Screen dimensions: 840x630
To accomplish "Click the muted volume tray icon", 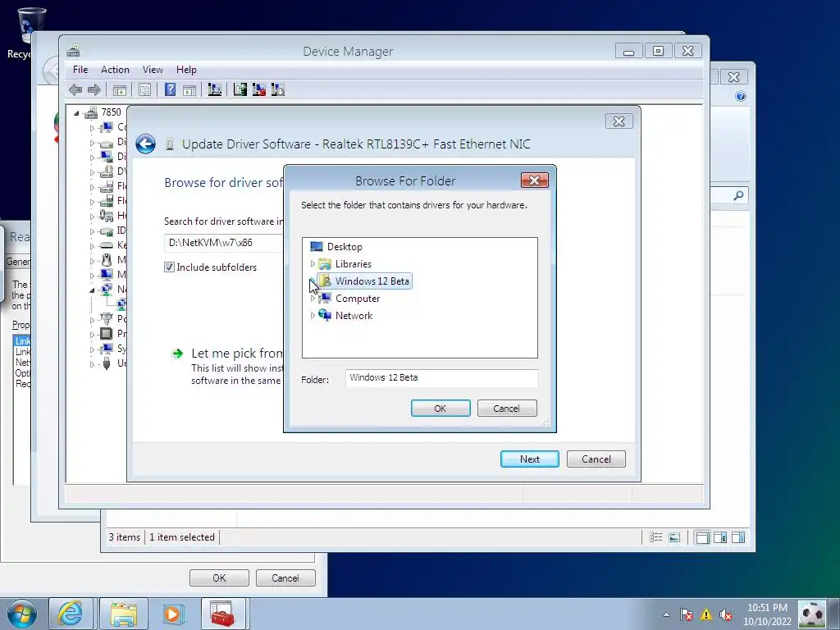I will tap(726, 614).
